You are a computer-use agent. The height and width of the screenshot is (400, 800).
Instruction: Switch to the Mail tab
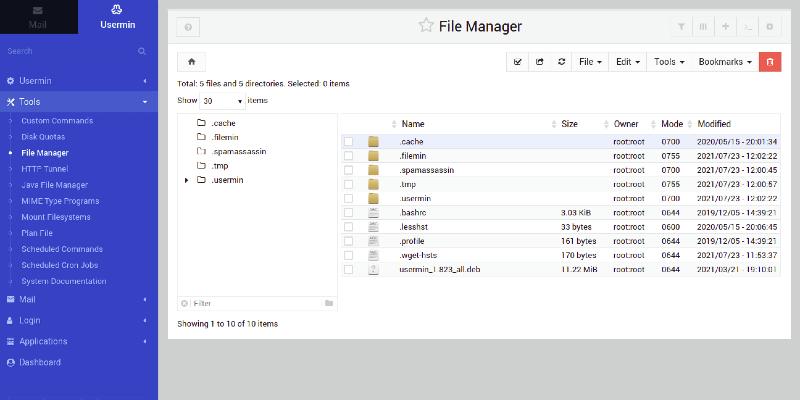(x=39, y=17)
